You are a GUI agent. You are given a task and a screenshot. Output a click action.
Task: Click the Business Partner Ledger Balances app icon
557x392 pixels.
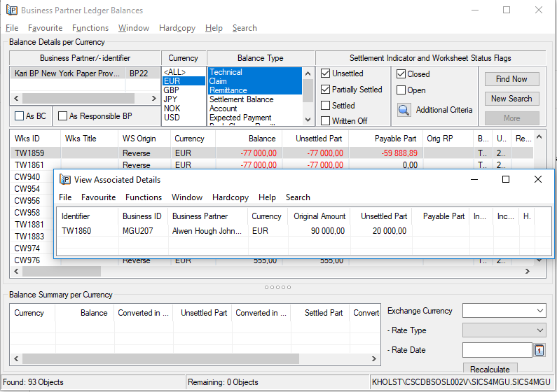pos(11,10)
